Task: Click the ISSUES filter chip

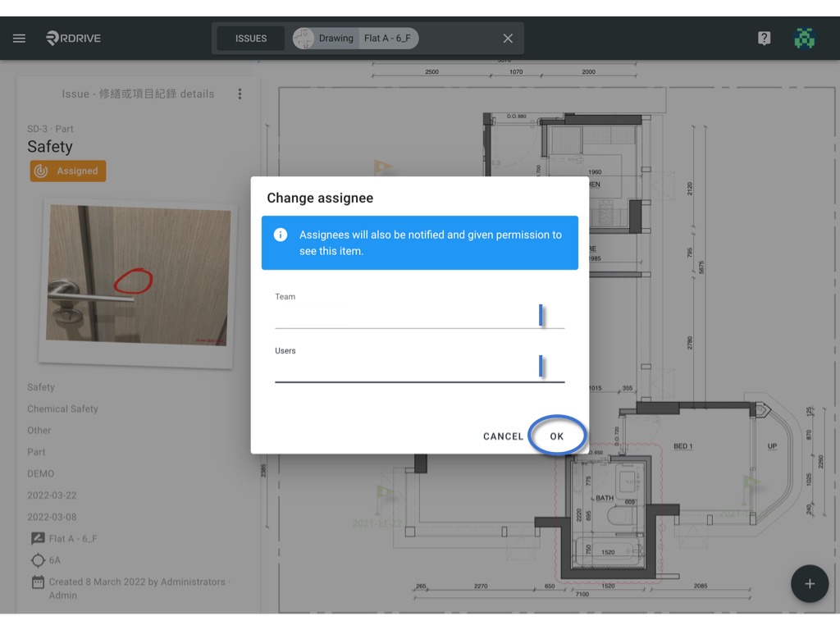Action: (251, 38)
